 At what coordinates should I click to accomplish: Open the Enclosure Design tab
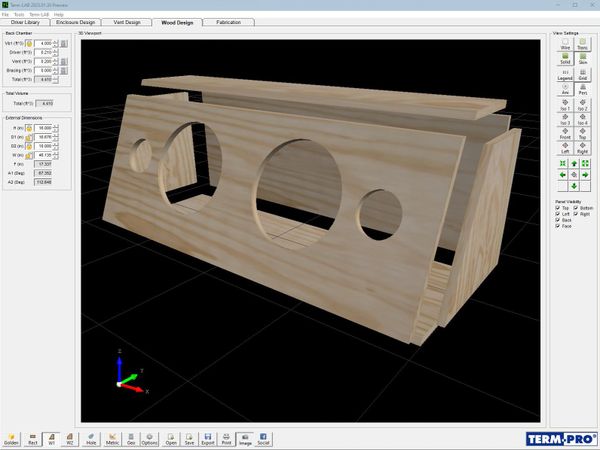pos(75,22)
